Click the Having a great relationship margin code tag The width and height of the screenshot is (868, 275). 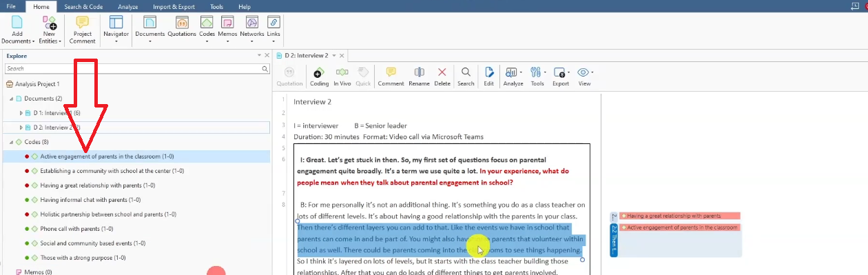(679, 216)
